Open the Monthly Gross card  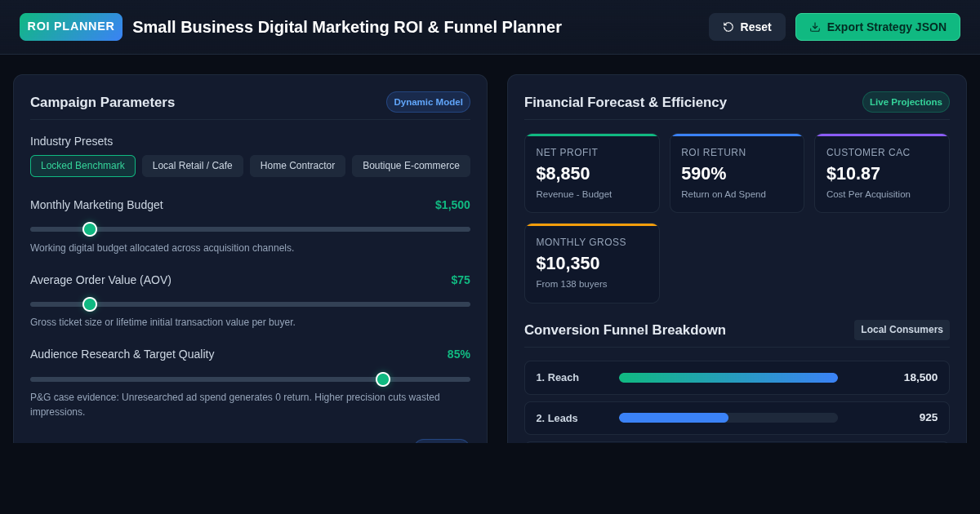click(x=592, y=263)
